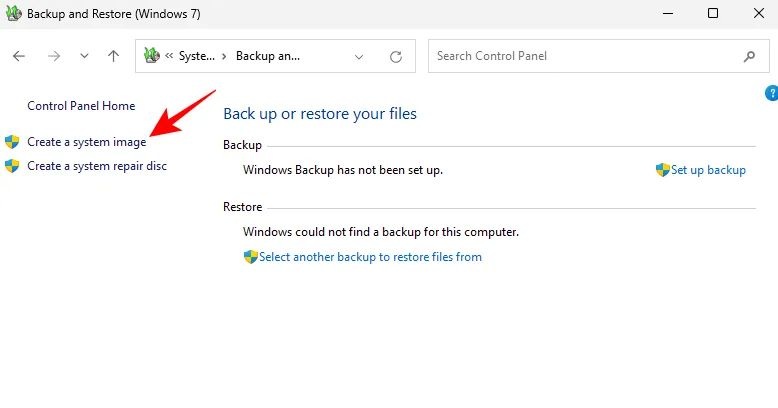This screenshot has width=778, height=408.
Task: Click the search magnifier icon
Action: (749, 57)
